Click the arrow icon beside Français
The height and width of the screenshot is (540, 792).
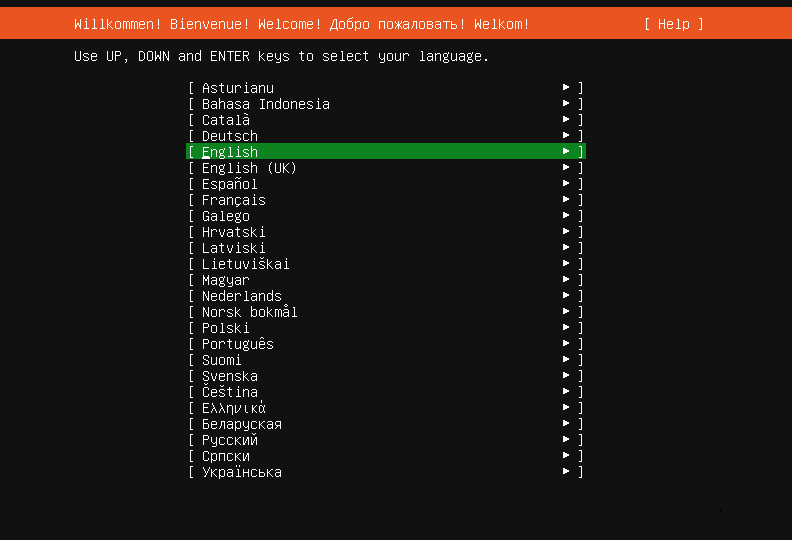[x=566, y=200]
